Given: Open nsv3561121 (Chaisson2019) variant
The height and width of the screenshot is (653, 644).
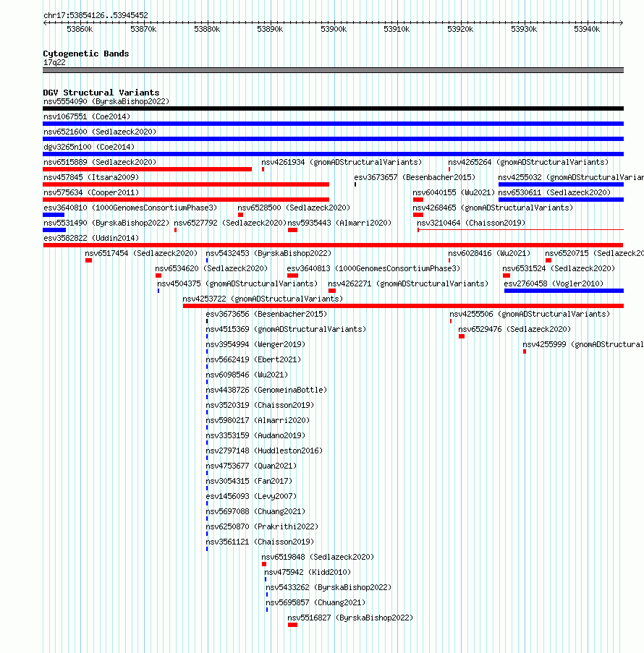Looking at the screenshot, I should (260, 542).
